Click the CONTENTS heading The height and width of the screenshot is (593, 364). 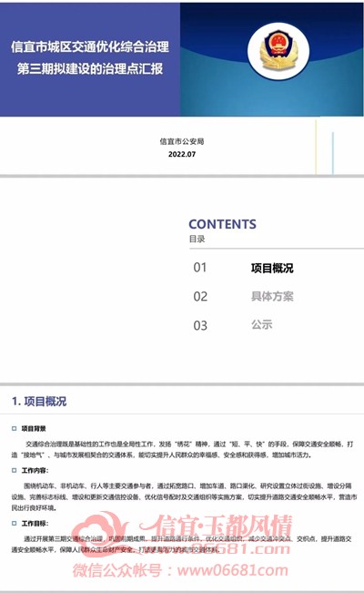pyautogui.click(x=222, y=224)
